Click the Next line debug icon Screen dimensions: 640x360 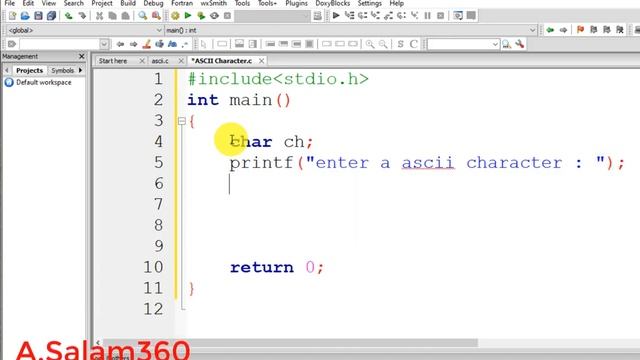click(362, 16)
